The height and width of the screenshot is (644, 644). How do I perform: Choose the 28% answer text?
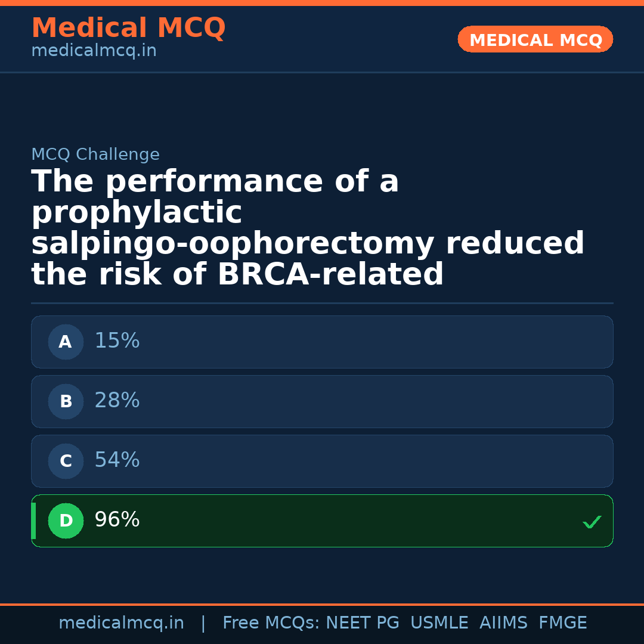pyautogui.click(x=117, y=401)
